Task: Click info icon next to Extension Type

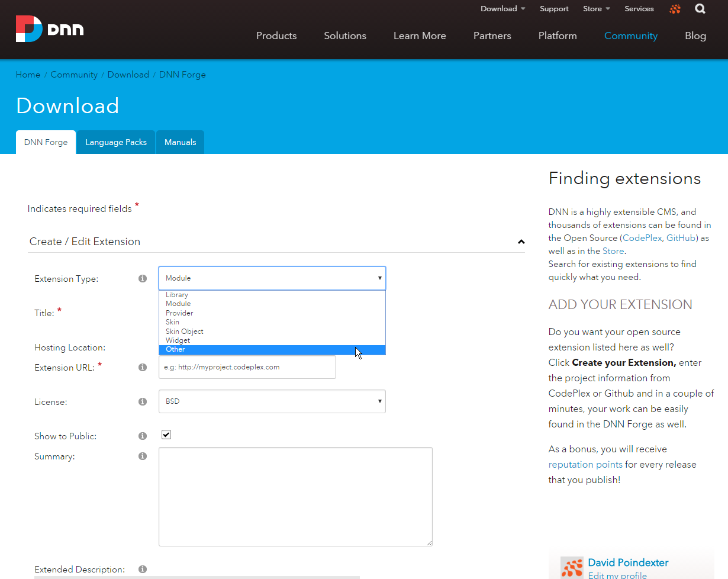Action: (x=143, y=278)
